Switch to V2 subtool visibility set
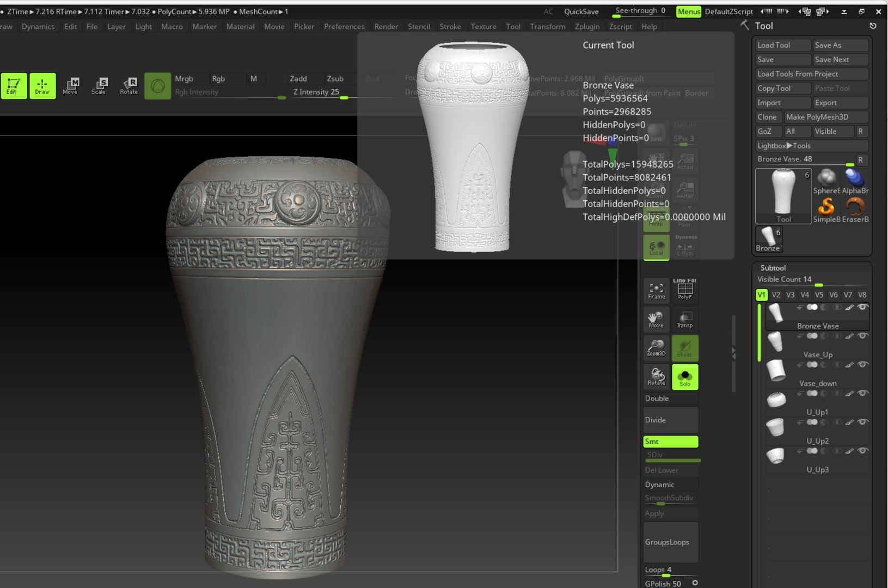888x588 pixels. tap(776, 295)
